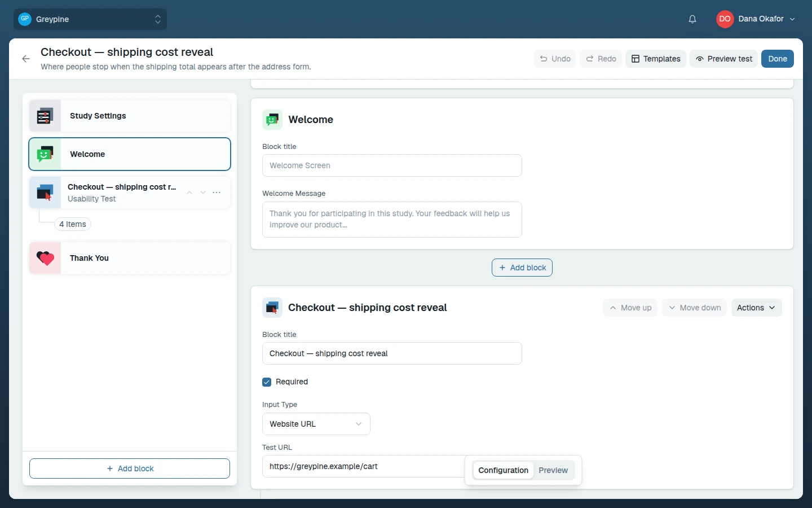Add block from the sidebar bottom button
The image size is (812, 508).
130,468
